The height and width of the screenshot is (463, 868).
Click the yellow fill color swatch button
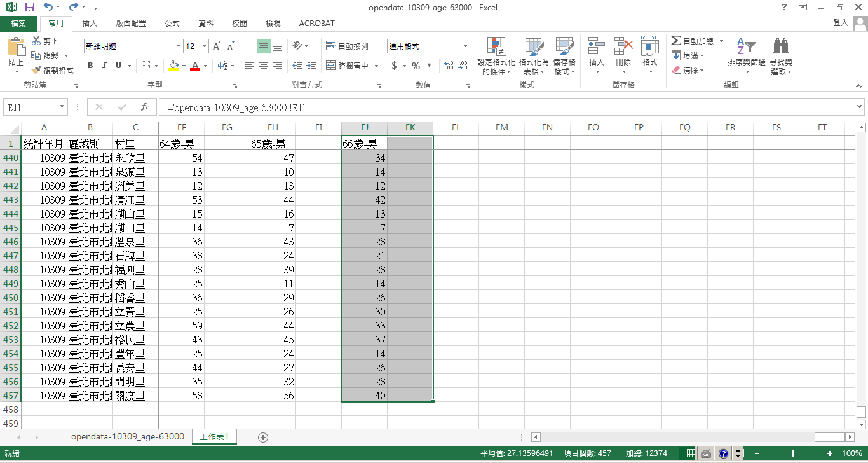point(173,66)
